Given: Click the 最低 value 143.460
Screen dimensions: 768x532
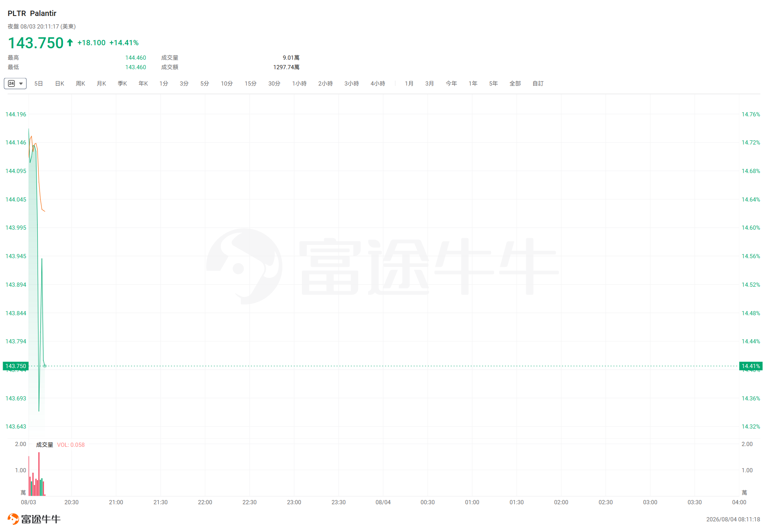Looking at the screenshot, I should click(136, 67).
